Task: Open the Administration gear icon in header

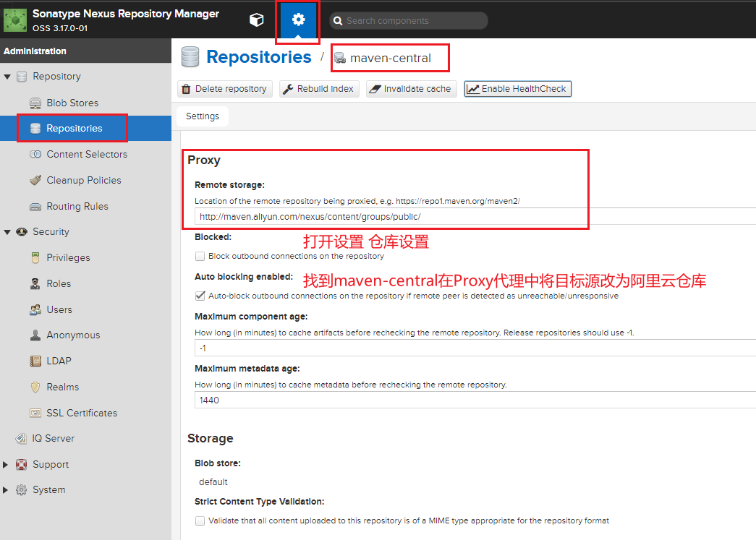Action: pos(299,20)
